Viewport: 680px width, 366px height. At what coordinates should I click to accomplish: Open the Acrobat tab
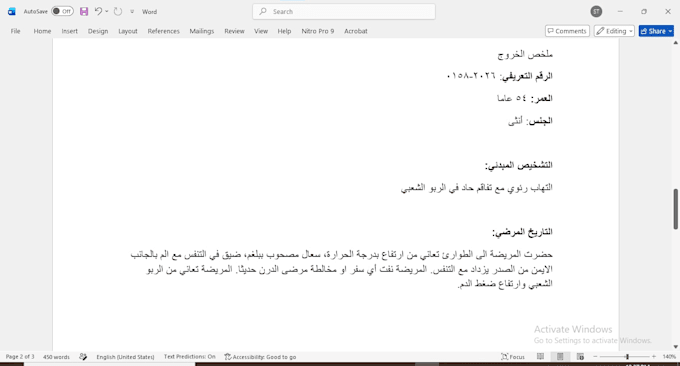356,31
